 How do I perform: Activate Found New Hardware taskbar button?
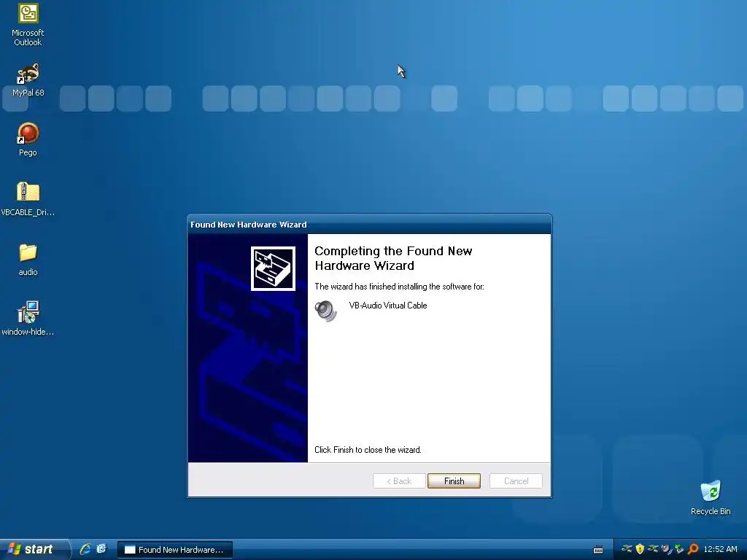pos(175,550)
